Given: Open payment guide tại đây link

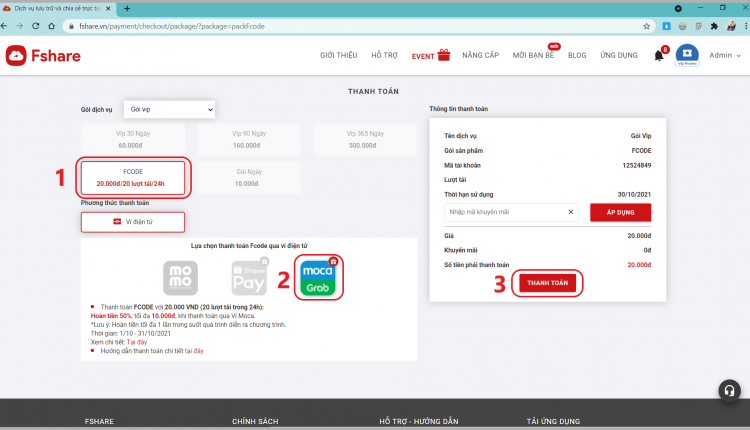Looking at the screenshot, I should click(x=194, y=351).
